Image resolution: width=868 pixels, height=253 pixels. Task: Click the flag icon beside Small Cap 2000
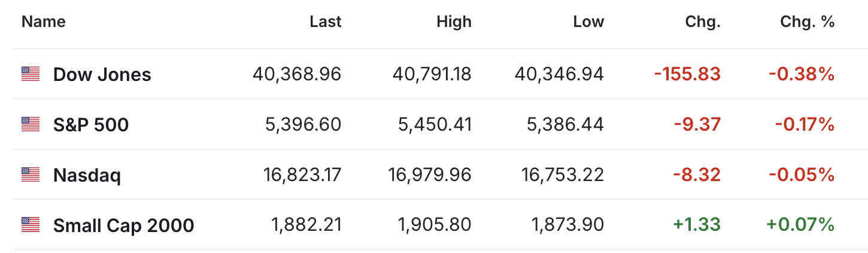click(30, 225)
